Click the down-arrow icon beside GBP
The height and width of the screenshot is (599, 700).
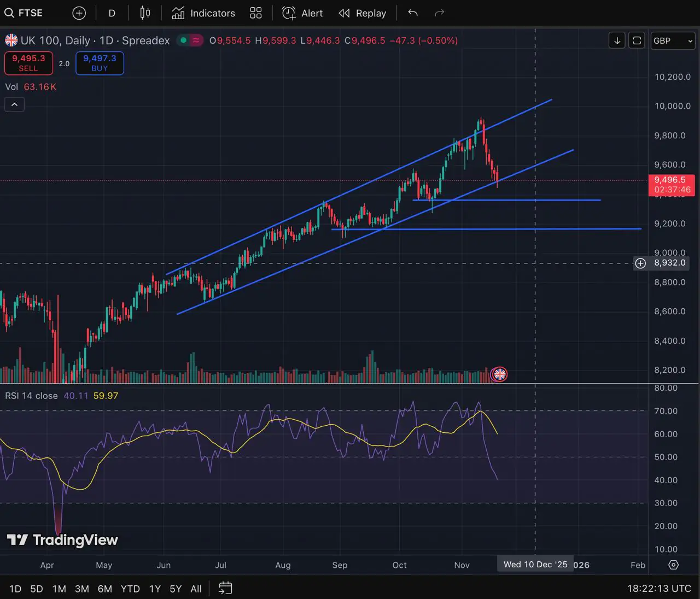pos(617,40)
